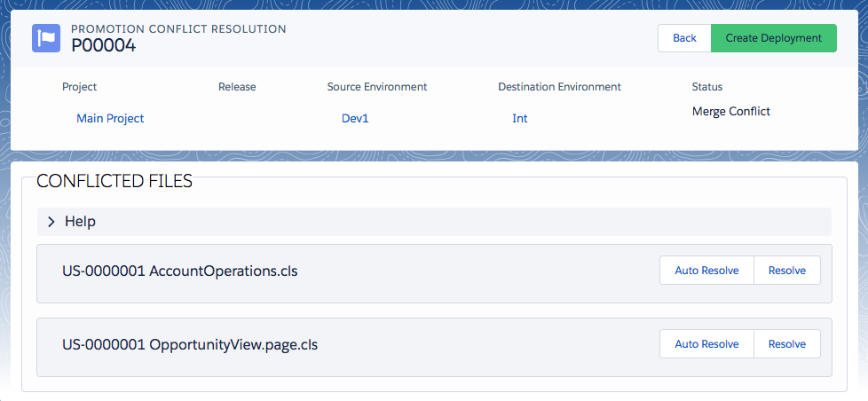This screenshot has width=868, height=401.
Task: Auto Resolve the OpportunityView.page.cls conflict
Action: coord(706,344)
